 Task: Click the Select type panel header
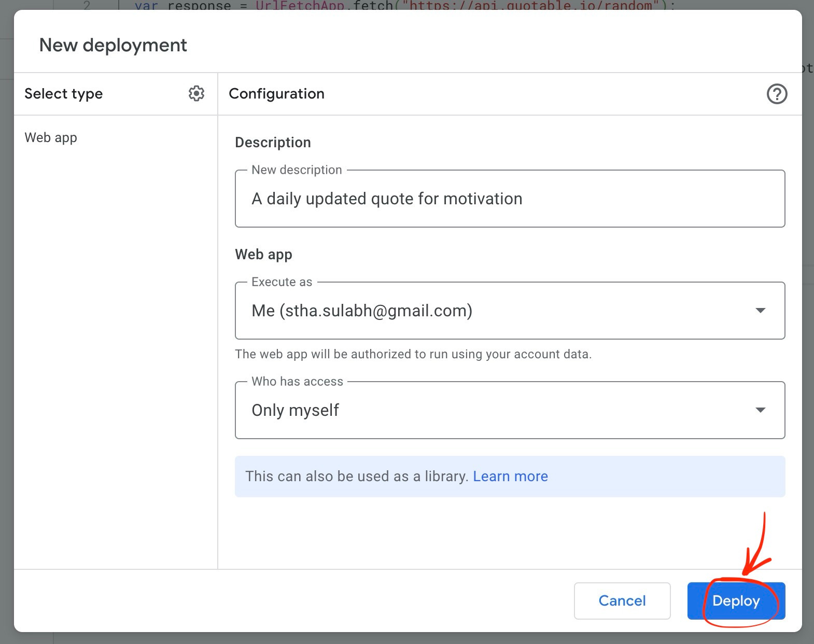coord(64,94)
